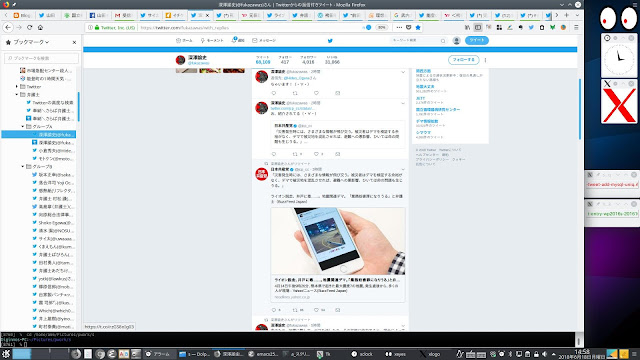
Task: Switch to the Blog tab
Action: (x=22, y=15)
